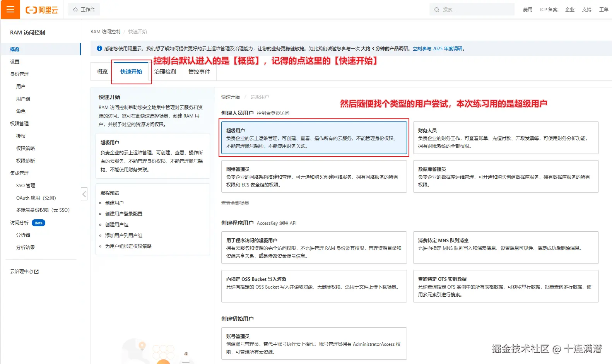Click 创建用户登录配置 step in 流程预览
Image resolution: width=612 pixels, height=364 pixels.
(124, 214)
